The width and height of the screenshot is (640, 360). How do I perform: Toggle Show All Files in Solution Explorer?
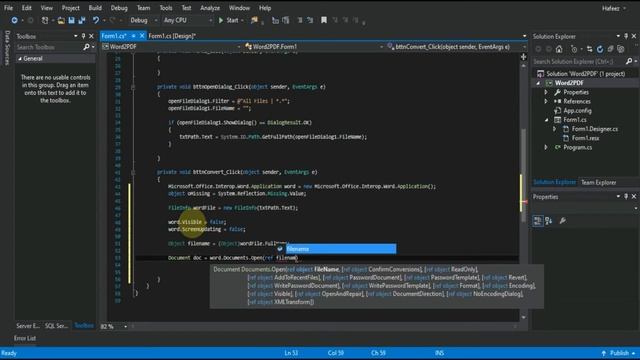pos(621,49)
